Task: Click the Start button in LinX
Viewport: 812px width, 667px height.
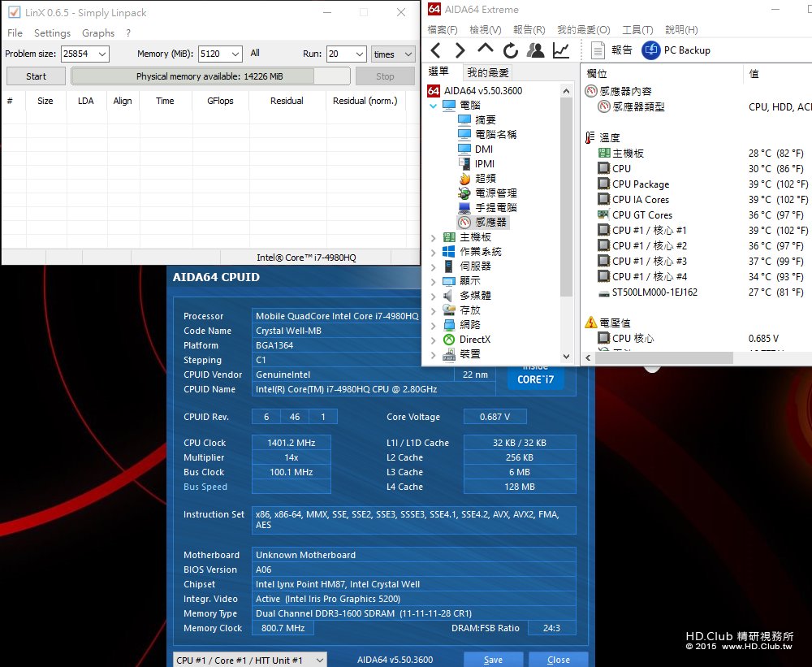Action: pyautogui.click(x=36, y=76)
